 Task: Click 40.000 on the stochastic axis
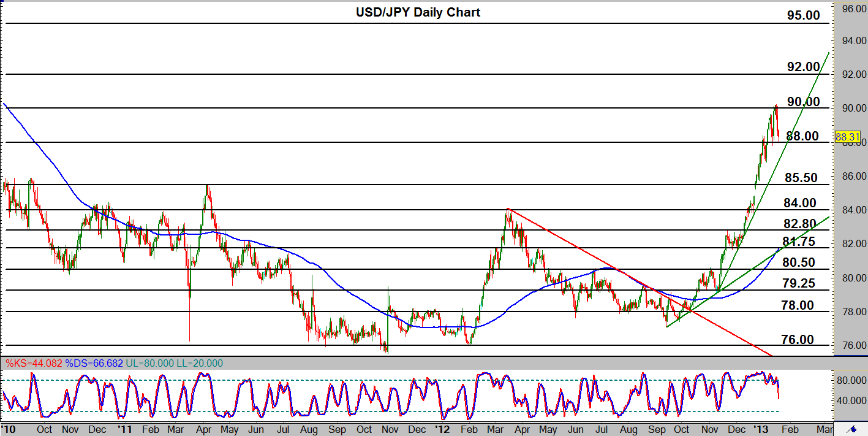click(x=851, y=400)
